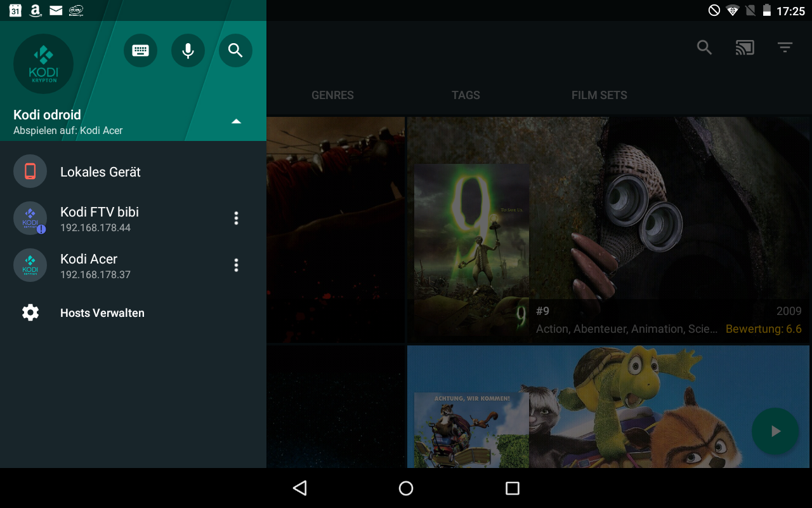The width and height of the screenshot is (812, 508).
Task: Click the 2009 year label
Action: (x=789, y=311)
